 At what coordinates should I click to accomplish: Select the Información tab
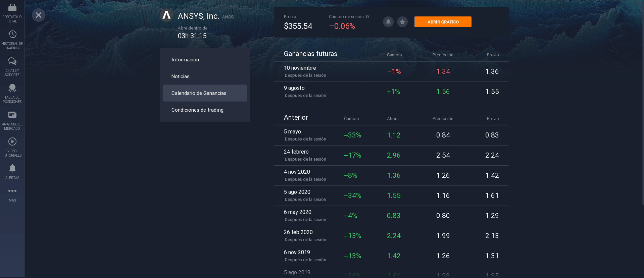pos(205,60)
